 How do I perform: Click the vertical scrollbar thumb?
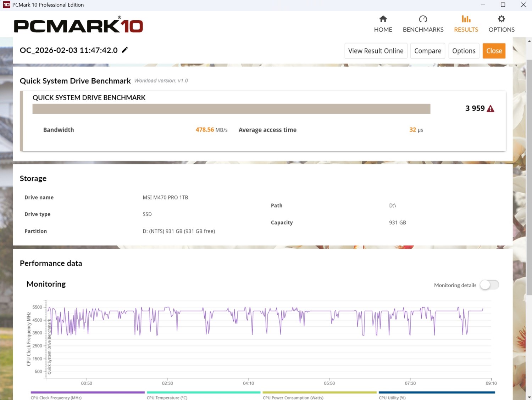point(529,177)
